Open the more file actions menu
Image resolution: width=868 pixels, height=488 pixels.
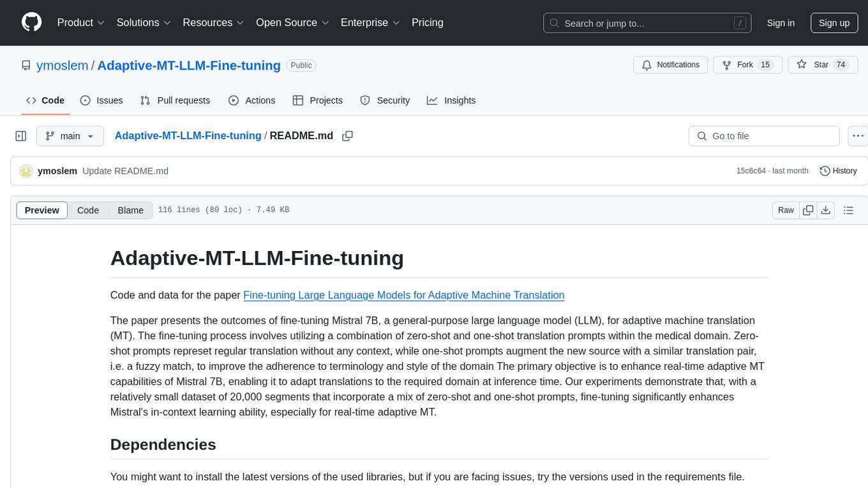click(858, 136)
